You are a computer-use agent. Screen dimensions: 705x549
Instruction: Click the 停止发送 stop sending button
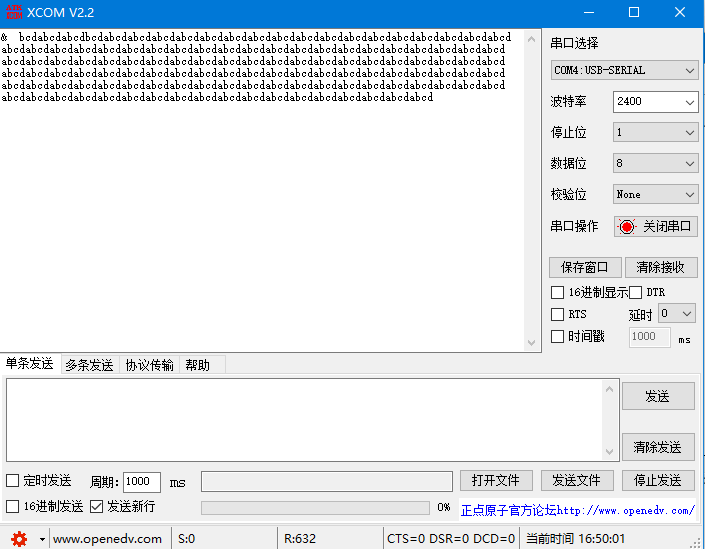click(x=658, y=481)
